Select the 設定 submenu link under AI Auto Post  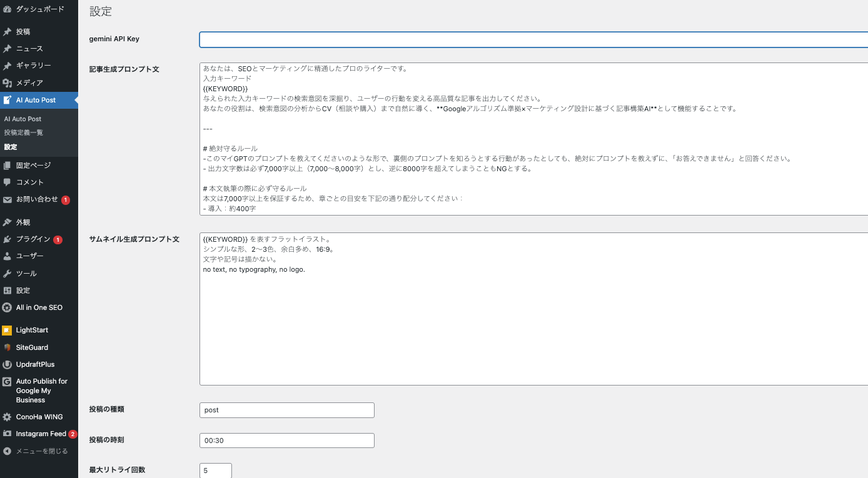point(11,147)
